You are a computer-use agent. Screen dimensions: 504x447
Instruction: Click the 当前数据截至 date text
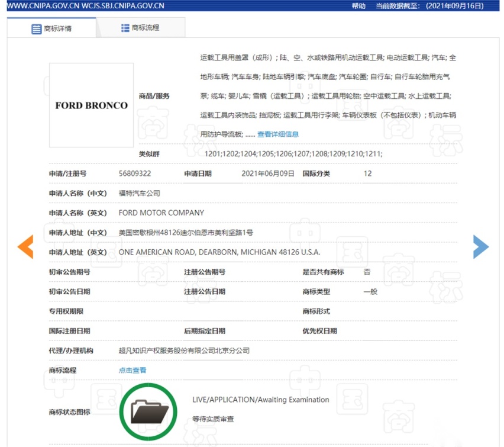[x=429, y=6]
